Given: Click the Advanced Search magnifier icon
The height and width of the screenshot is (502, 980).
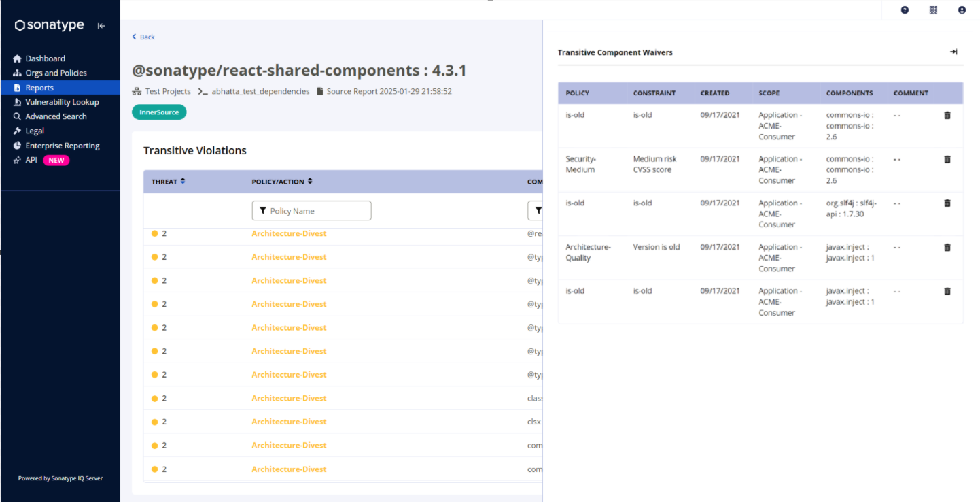Looking at the screenshot, I should pyautogui.click(x=18, y=116).
